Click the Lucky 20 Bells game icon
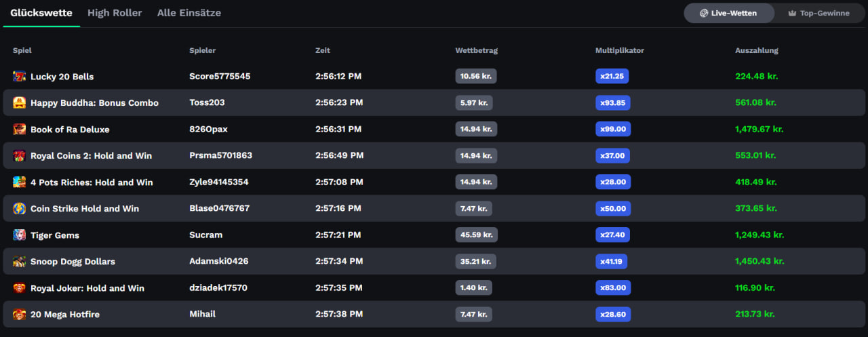The width and height of the screenshot is (868, 337). [19, 77]
